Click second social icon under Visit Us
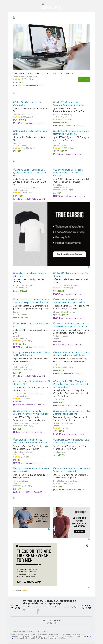 tap(51, 623)
